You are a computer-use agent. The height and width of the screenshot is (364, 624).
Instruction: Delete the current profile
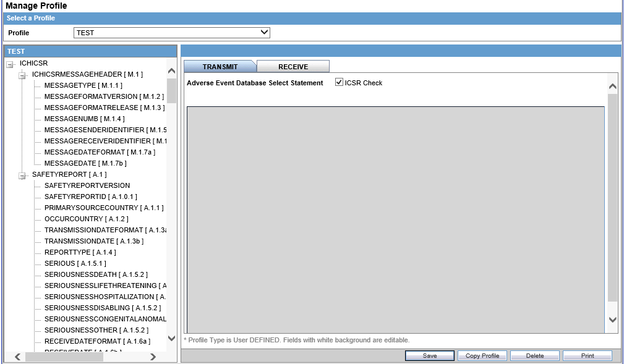tap(534, 355)
